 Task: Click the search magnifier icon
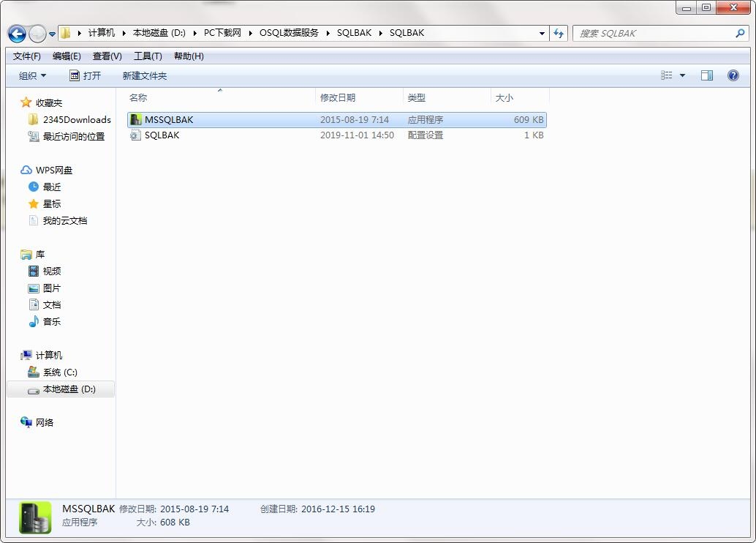pyautogui.click(x=740, y=34)
